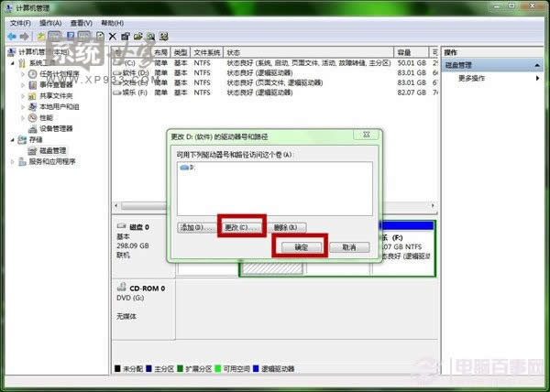Expand Services and Applications (服务和应用程序)
The height and width of the screenshot is (392, 550).
(x=12, y=161)
